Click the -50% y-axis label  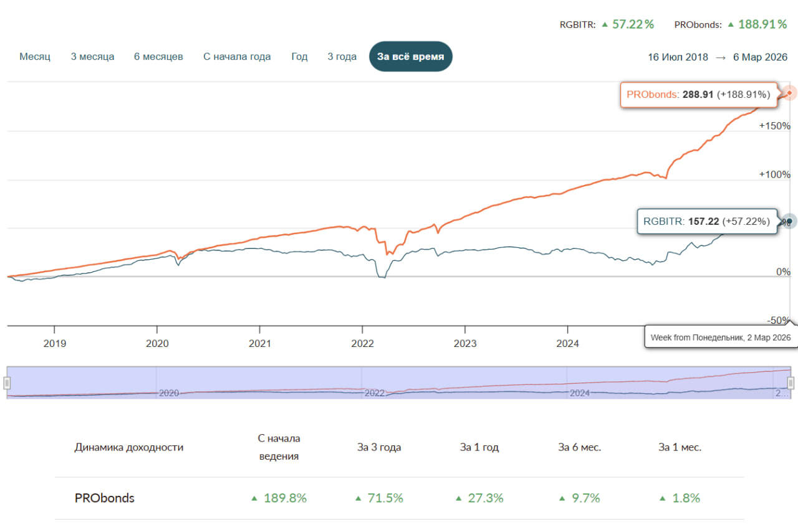click(779, 320)
